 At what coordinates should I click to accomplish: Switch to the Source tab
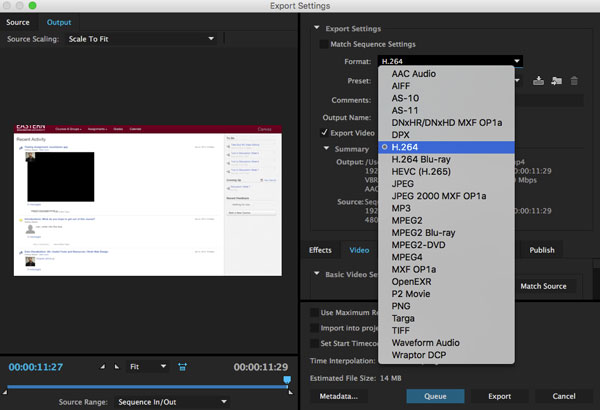pyautogui.click(x=18, y=22)
